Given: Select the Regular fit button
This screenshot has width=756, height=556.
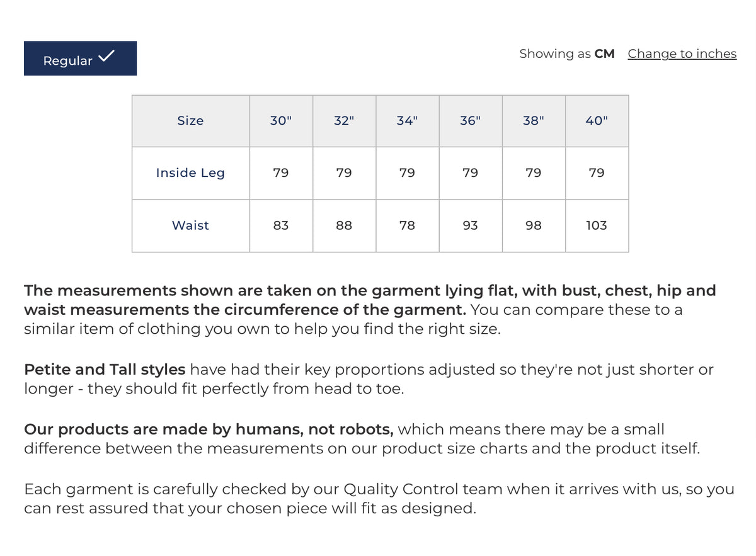Looking at the screenshot, I should [80, 59].
